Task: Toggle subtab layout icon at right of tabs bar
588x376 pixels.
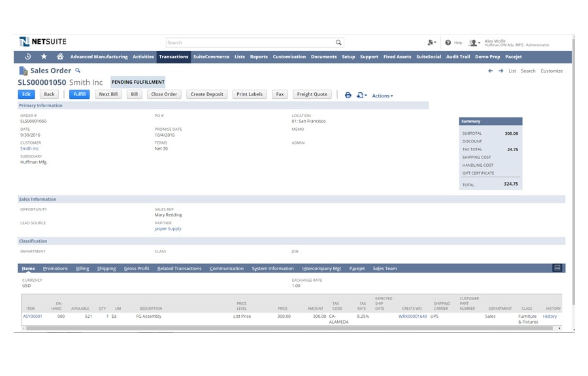Action: (557, 268)
